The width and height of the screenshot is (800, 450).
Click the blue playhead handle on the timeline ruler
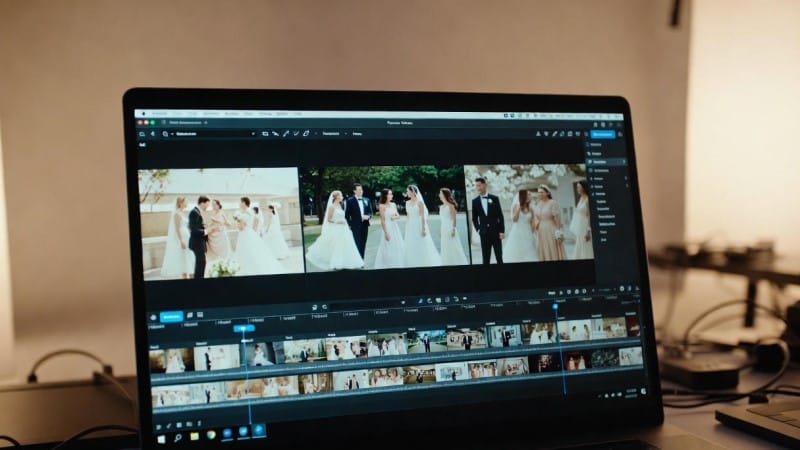(244, 329)
